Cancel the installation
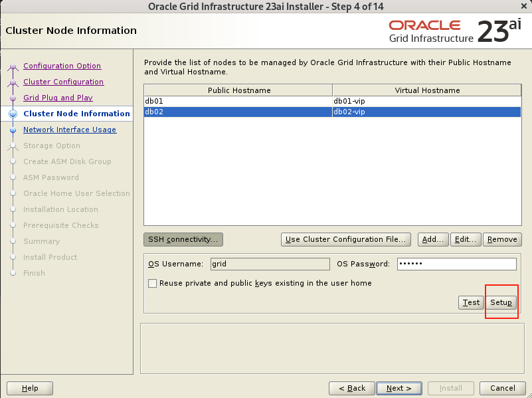532x398 pixels. pos(503,388)
